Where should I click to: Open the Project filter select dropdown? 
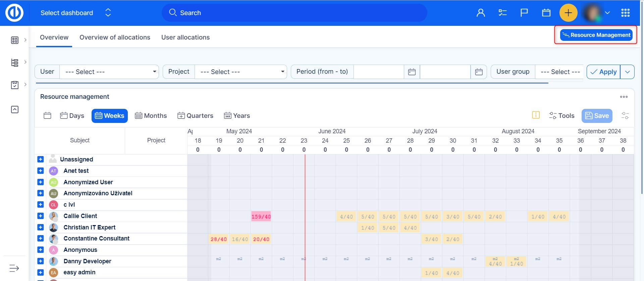pos(240,72)
